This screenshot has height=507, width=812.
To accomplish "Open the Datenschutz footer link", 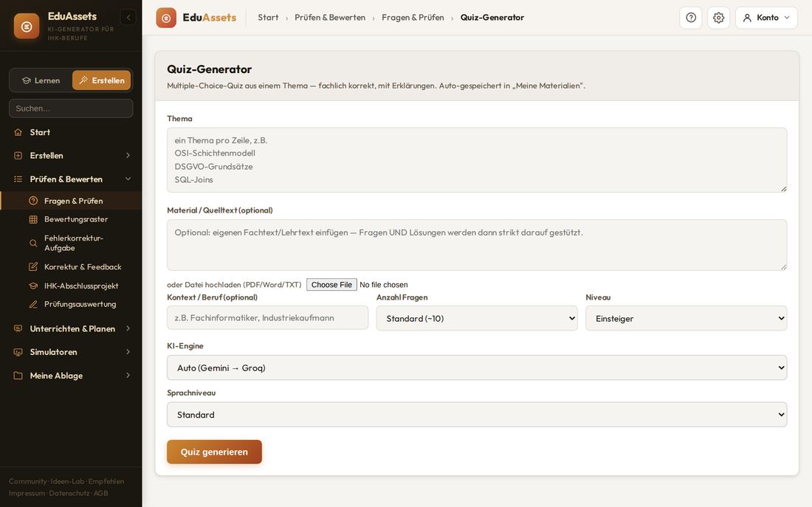I will (x=69, y=494).
